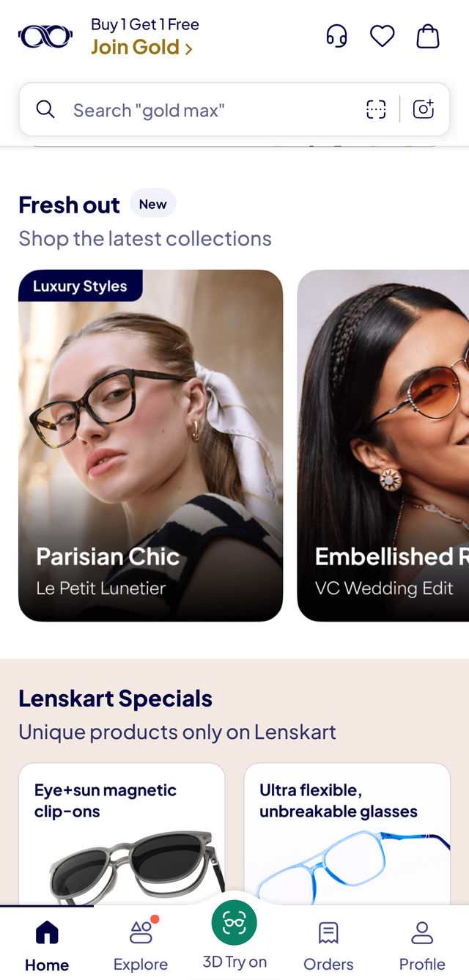Launch 3D Try on green icon

coord(234,922)
